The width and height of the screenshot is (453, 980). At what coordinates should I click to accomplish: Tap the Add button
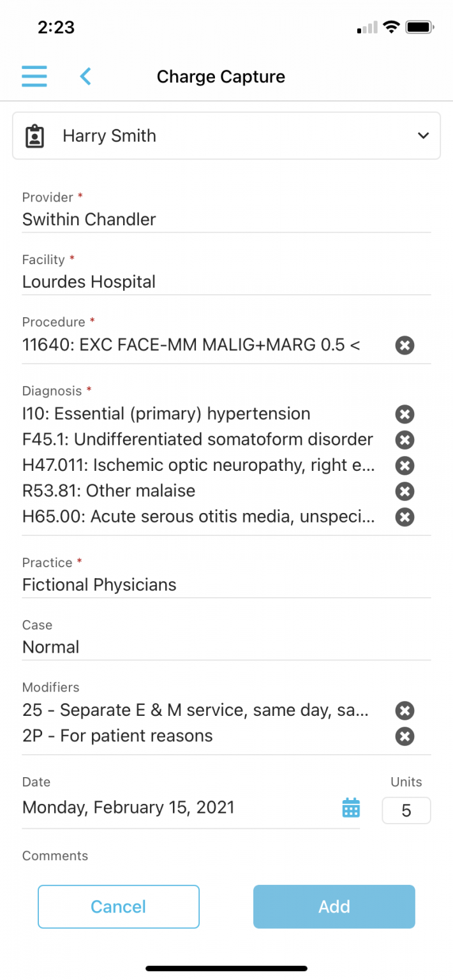[x=334, y=907]
